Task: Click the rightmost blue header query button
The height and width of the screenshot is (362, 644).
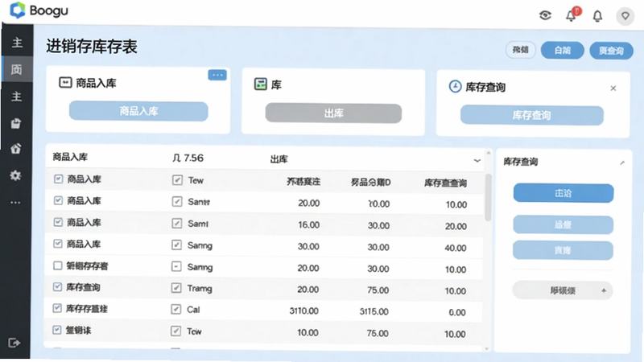Action: 611,51
